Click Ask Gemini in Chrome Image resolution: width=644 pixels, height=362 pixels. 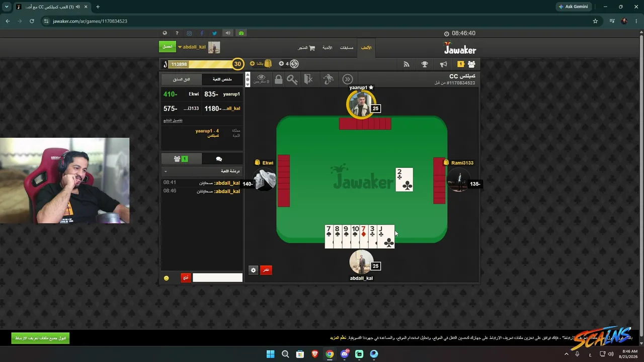coord(573,7)
